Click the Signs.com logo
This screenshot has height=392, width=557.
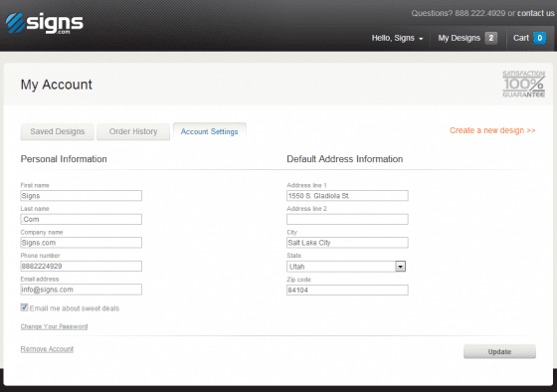click(x=45, y=24)
